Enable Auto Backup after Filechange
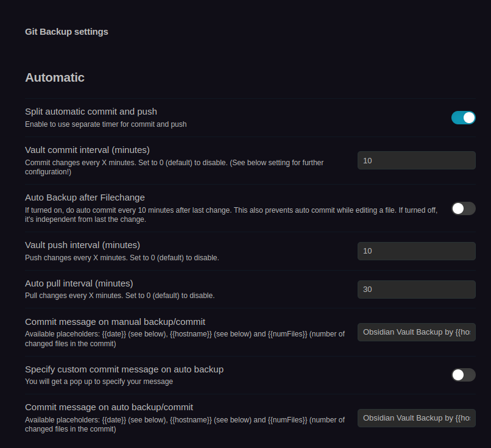 (463, 208)
